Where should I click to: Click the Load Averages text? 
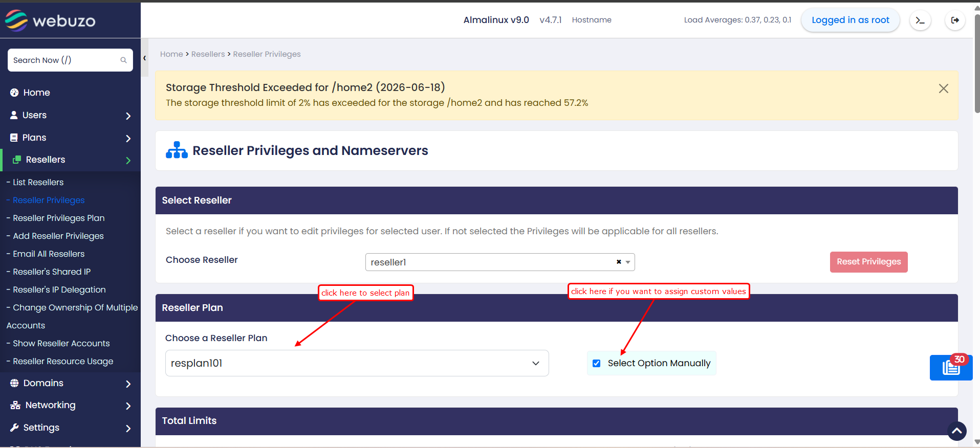pyautogui.click(x=737, y=20)
